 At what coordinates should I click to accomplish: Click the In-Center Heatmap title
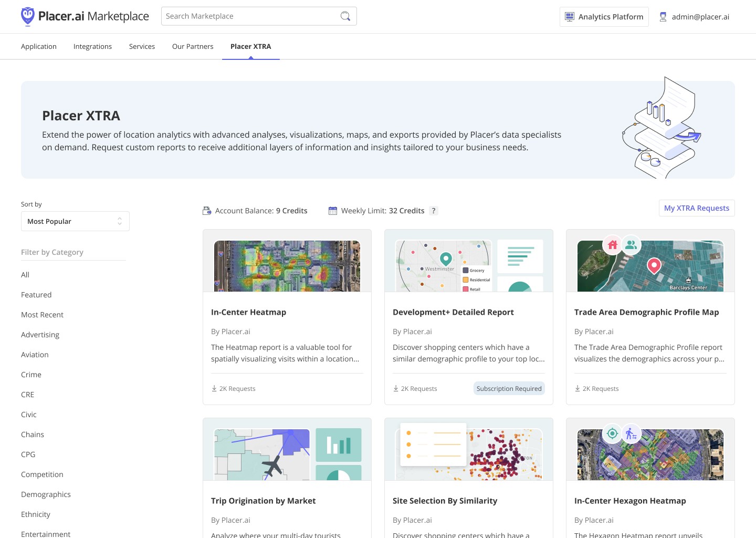point(248,312)
